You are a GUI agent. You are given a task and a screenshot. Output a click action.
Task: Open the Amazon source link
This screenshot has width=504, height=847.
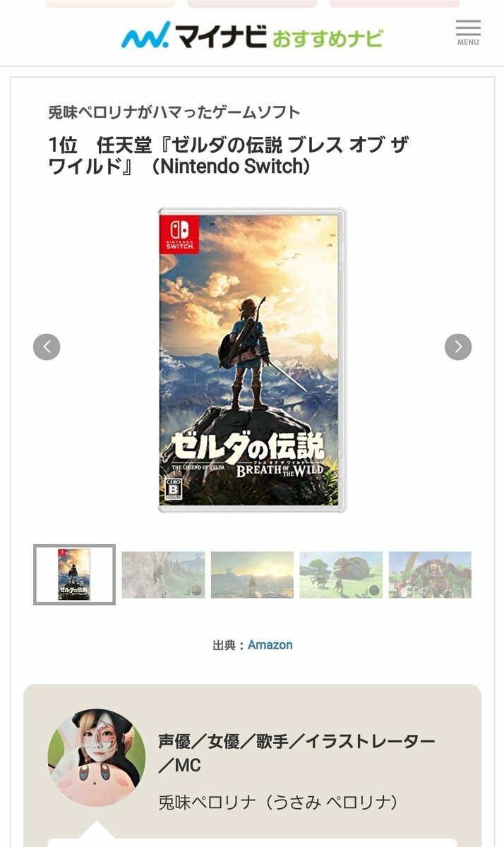(x=270, y=644)
